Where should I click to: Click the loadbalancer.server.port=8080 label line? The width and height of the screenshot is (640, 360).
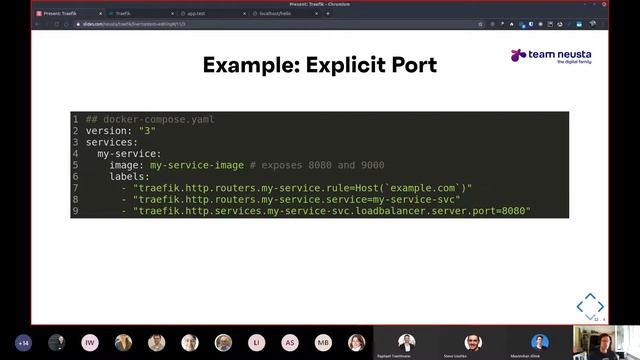click(x=326, y=211)
